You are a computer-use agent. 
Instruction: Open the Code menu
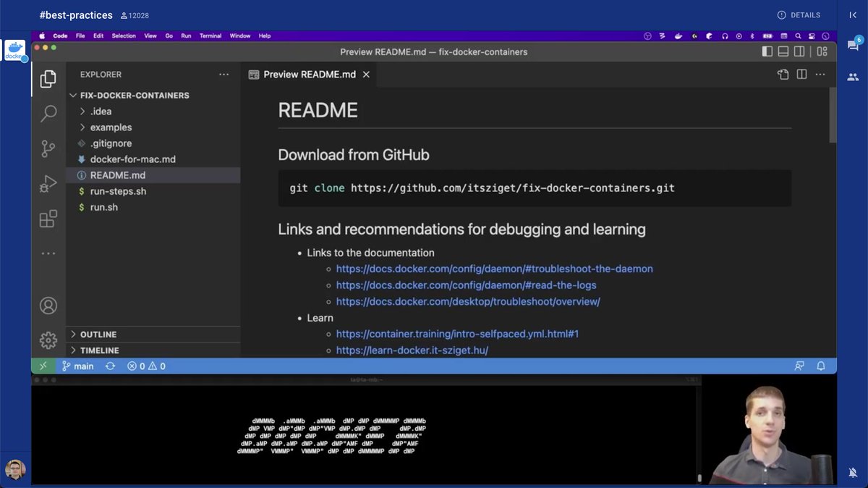click(60, 35)
